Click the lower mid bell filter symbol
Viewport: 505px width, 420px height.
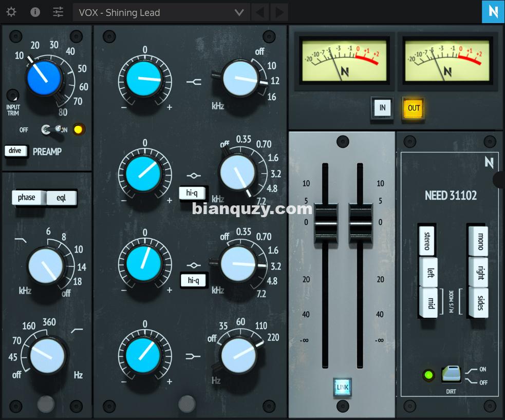[194, 265]
